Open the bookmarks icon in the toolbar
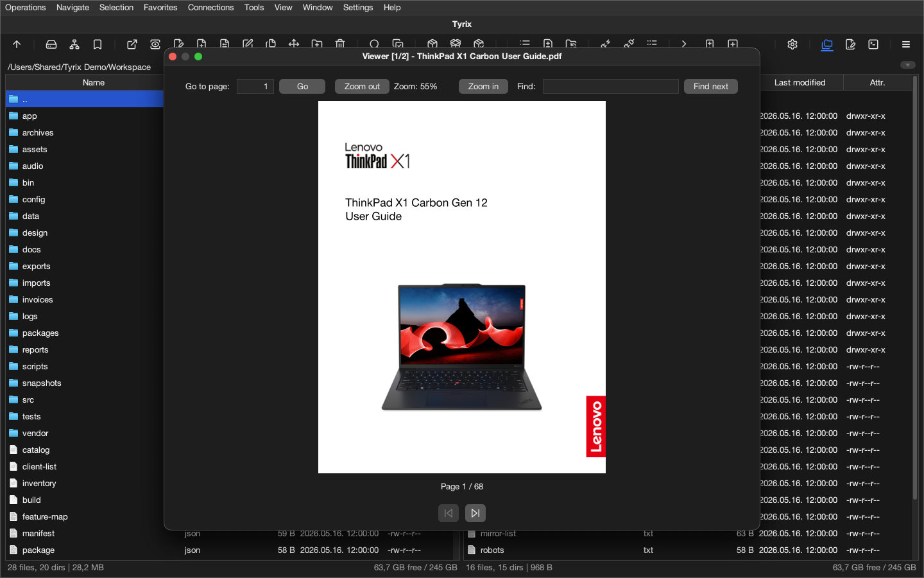The image size is (924, 578). 98,44
